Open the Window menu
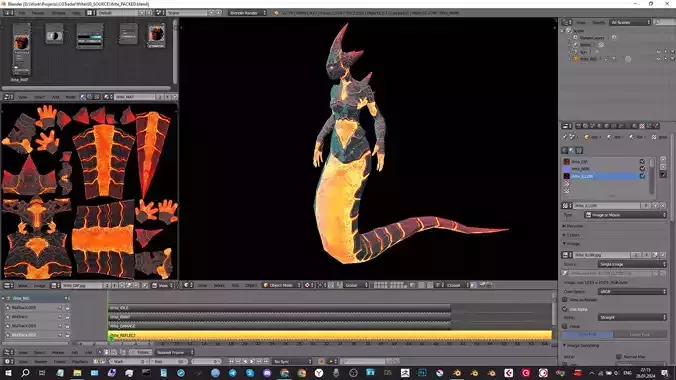This screenshot has height=380, width=676. (59, 13)
